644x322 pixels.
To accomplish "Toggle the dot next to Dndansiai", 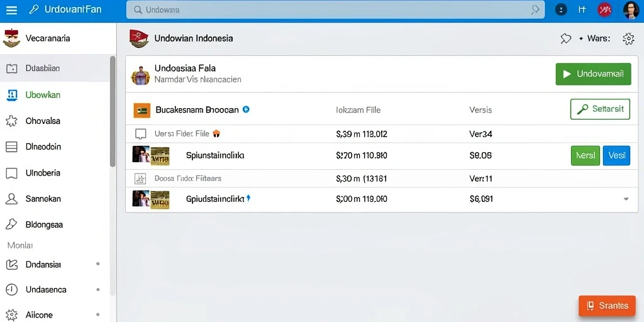I will point(97,264).
